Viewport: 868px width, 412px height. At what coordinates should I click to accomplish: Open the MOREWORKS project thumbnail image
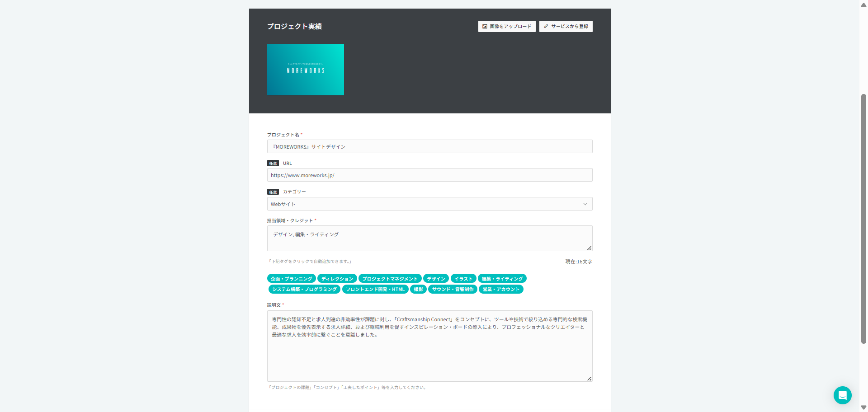click(x=306, y=70)
